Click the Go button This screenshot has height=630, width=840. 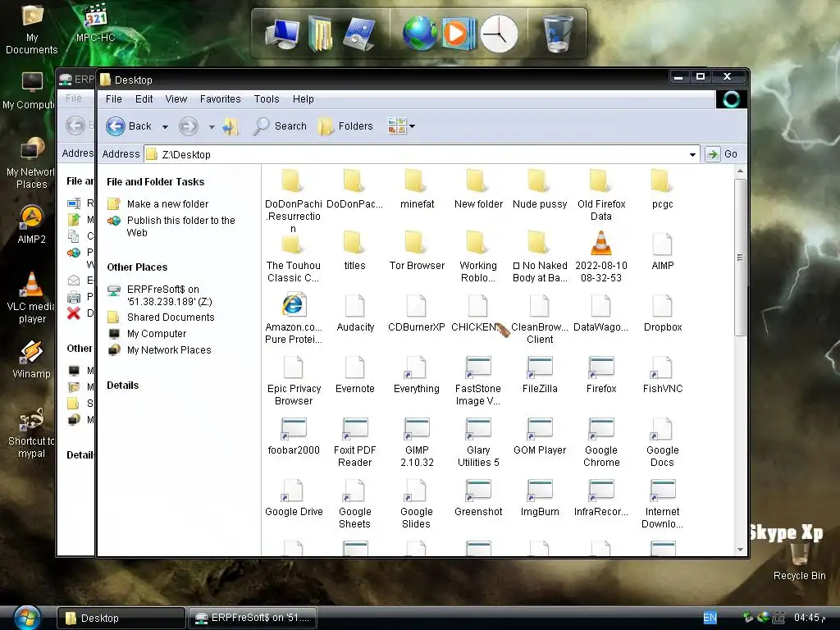click(x=721, y=154)
